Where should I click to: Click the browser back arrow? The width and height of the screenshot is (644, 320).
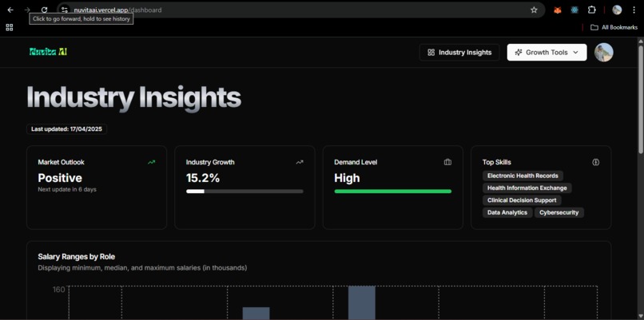click(x=10, y=10)
